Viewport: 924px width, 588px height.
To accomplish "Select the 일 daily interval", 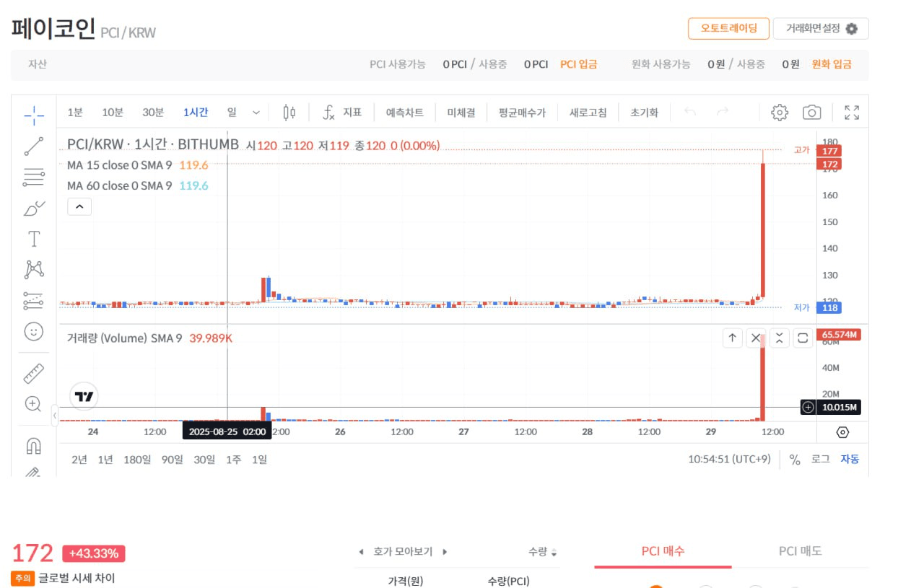I will click(232, 113).
